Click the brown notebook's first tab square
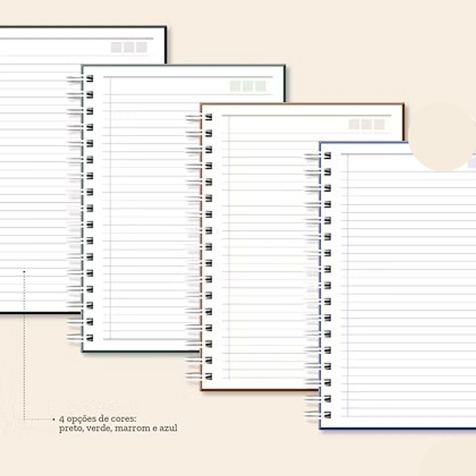The image size is (476, 476). point(354,124)
